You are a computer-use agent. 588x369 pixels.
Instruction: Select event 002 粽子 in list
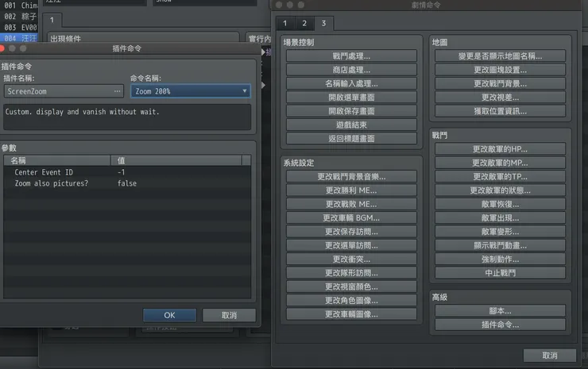point(19,17)
